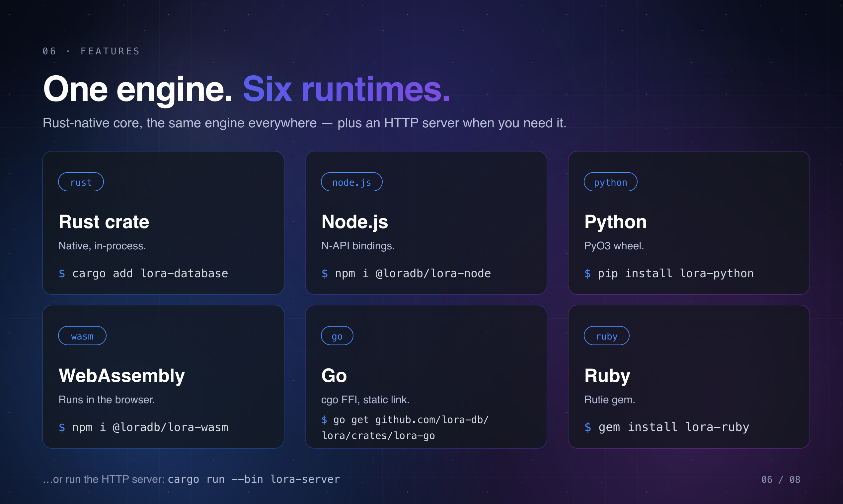Screen dimensions: 843x504
Task: Click "N-API bindings." description
Action: [x=358, y=246]
